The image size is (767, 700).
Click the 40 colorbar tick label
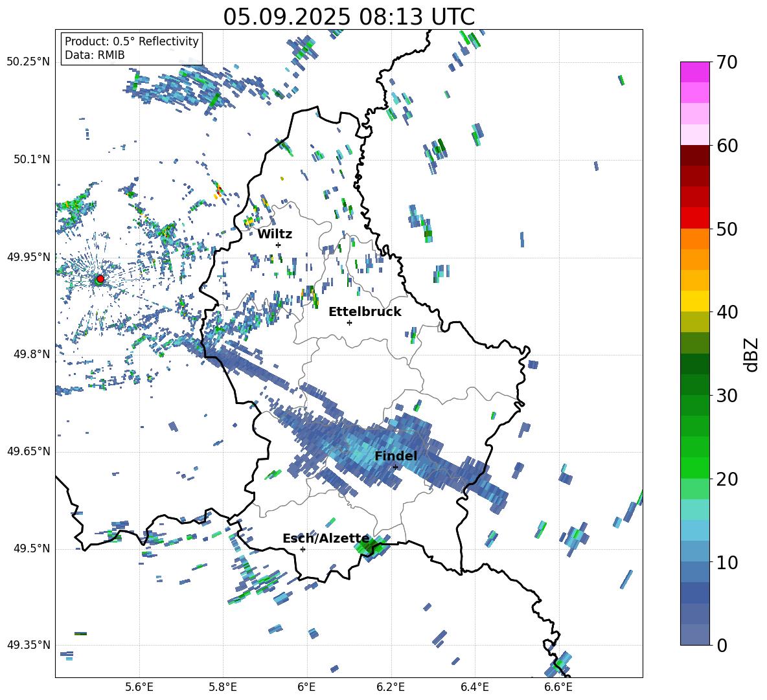pos(727,312)
